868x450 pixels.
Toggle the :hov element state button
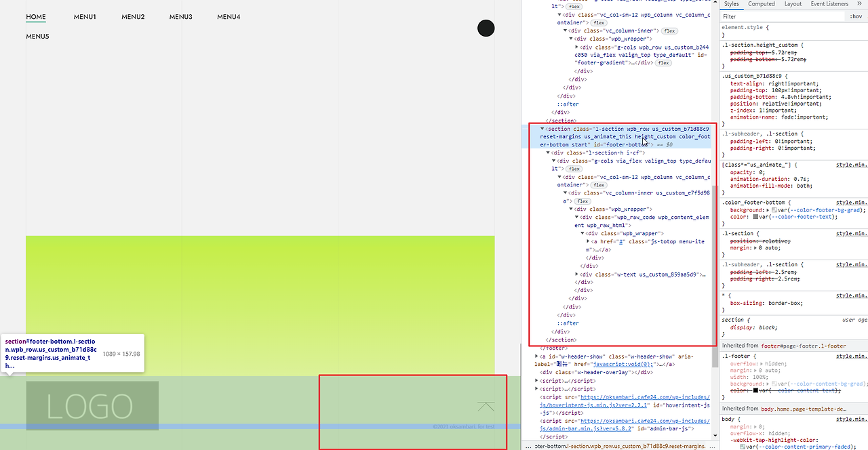click(x=856, y=16)
